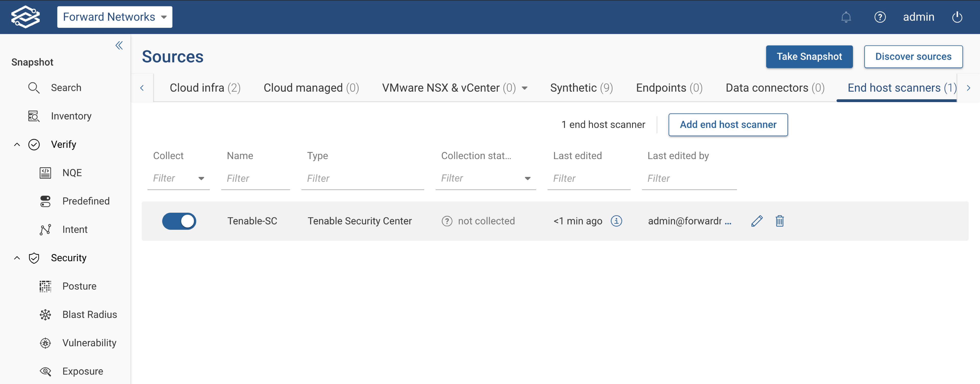Click the power logout icon
The height and width of the screenshot is (384, 980).
tap(957, 17)
